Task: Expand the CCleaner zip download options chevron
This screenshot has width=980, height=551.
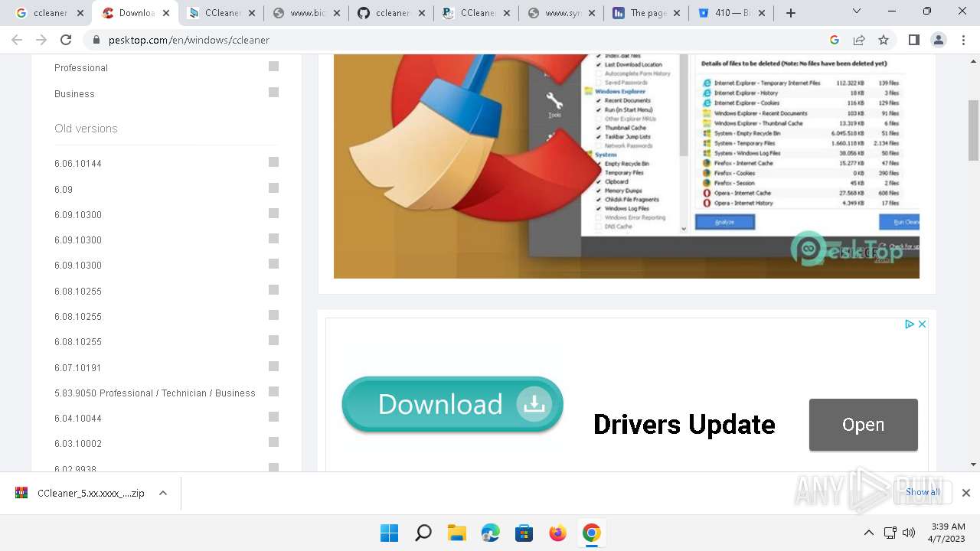Action: (163, 493)
